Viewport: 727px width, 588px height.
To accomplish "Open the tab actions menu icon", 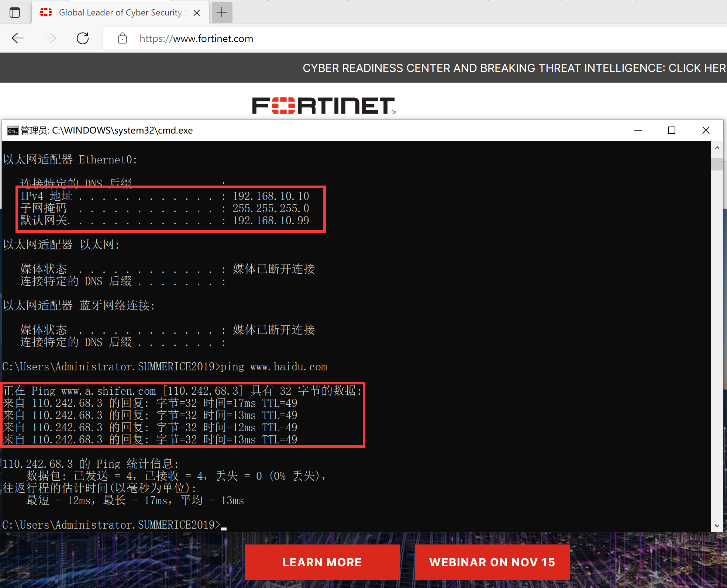I will 15,13.
